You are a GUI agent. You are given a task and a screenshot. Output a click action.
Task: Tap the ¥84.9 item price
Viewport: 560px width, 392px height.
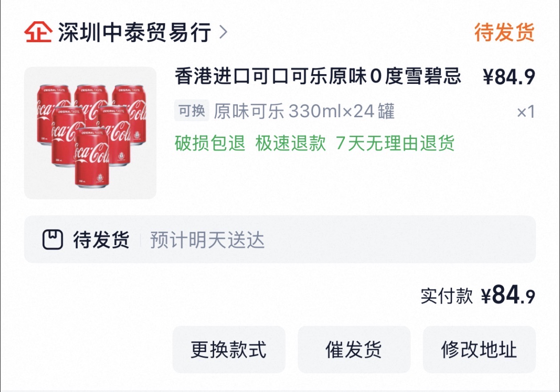(508, 77)
